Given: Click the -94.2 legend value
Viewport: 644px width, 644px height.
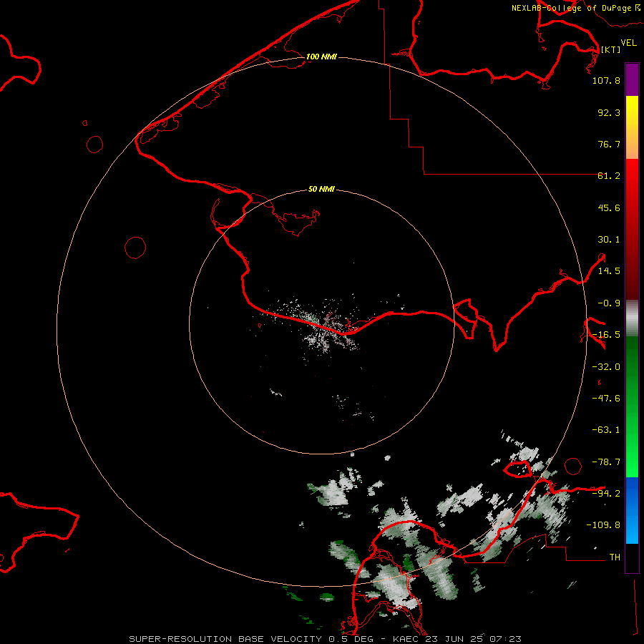Looking at the screenshot, I should 606,493.
